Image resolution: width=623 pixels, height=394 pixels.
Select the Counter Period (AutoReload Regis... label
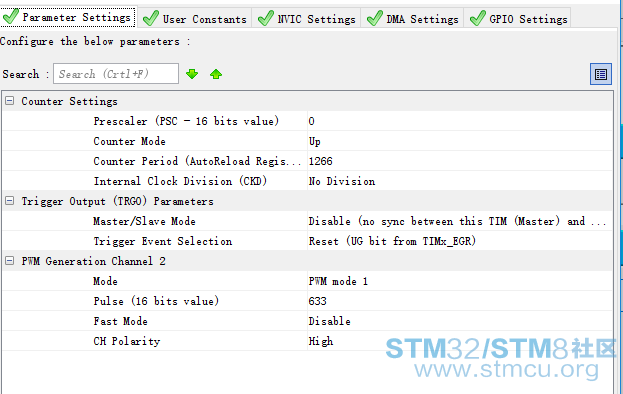tap(197, 161)
